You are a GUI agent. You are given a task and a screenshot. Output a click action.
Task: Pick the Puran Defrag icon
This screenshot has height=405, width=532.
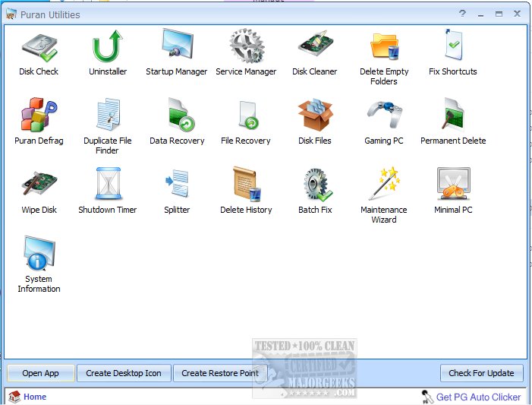[39, 116]
